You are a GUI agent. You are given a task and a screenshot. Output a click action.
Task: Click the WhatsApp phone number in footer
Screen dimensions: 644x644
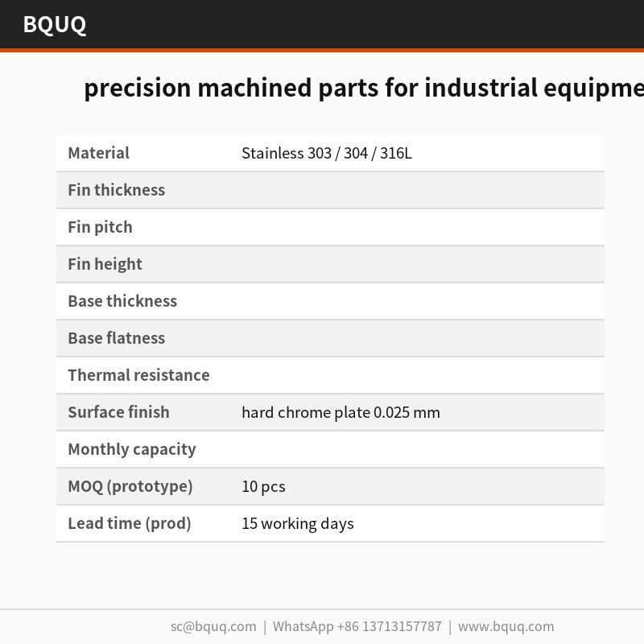pyautogui.click(x=357, y=626)
